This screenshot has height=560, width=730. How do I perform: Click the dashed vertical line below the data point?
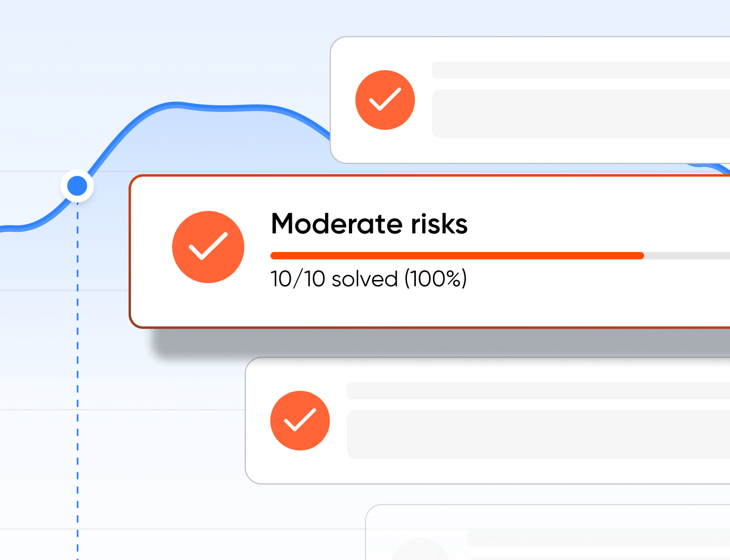click(x=78, y=363)
